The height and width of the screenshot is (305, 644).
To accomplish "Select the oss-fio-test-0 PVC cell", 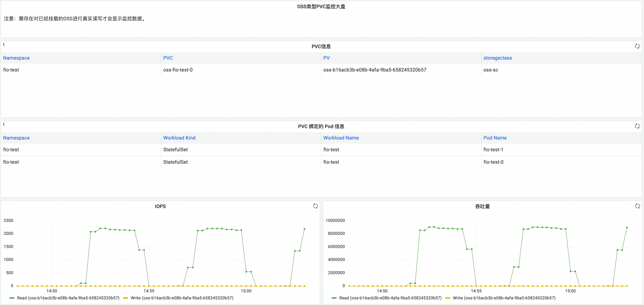I will pyautogui.click(x=241, y=70).
